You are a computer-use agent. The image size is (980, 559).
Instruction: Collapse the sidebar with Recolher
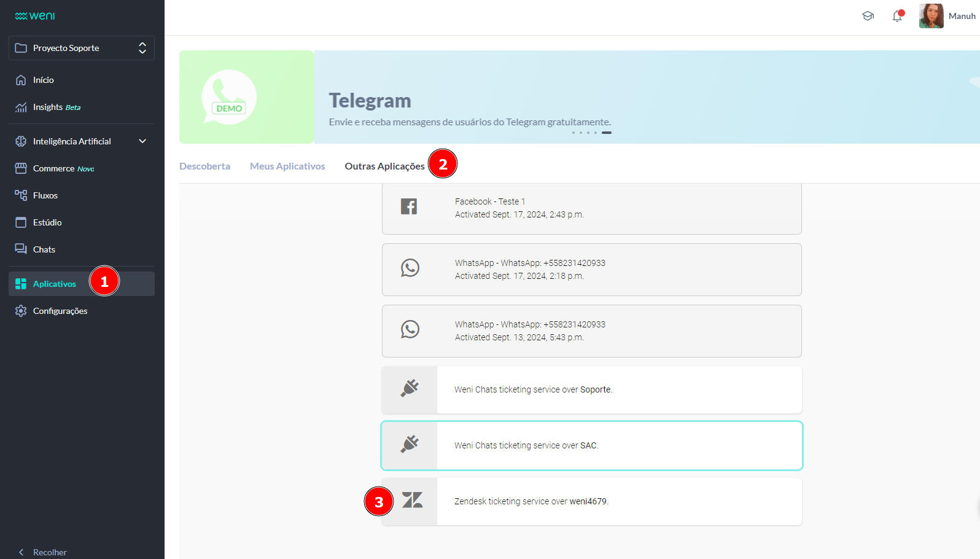(x=49, y=552)
